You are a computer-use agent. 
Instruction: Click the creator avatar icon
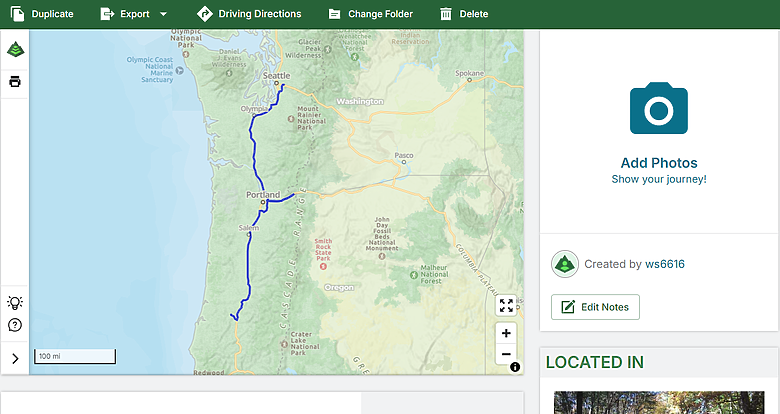point(565,264)
